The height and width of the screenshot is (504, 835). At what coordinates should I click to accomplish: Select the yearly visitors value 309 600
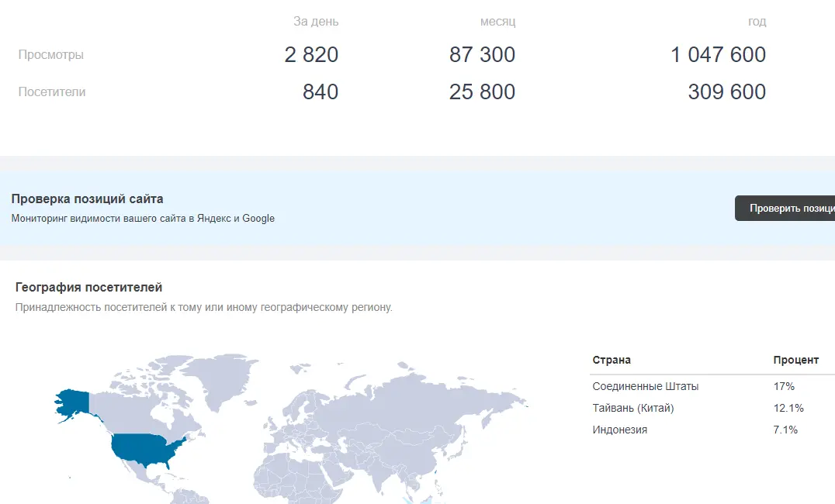click(x=726, y=91)
